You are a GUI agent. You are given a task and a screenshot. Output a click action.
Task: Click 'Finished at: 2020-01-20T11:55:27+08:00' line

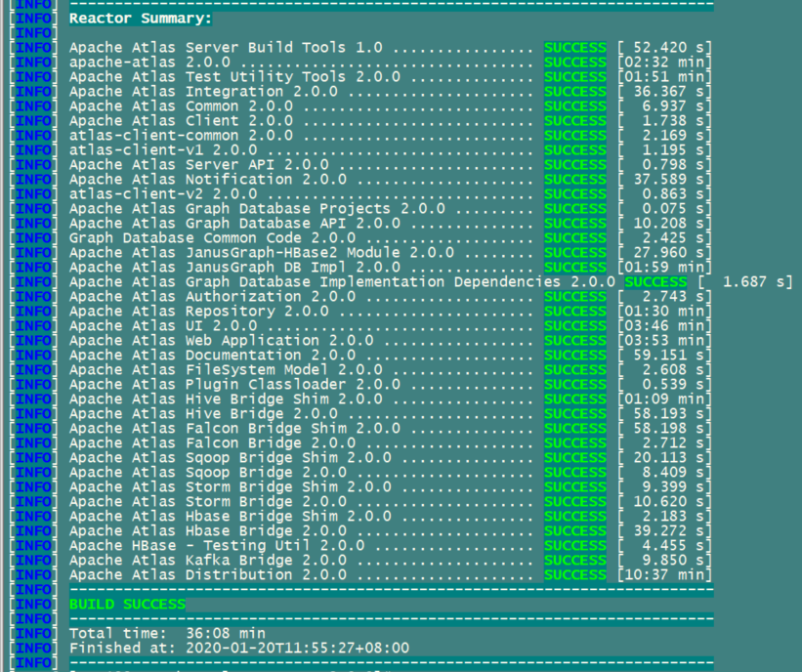pos(239,649)
